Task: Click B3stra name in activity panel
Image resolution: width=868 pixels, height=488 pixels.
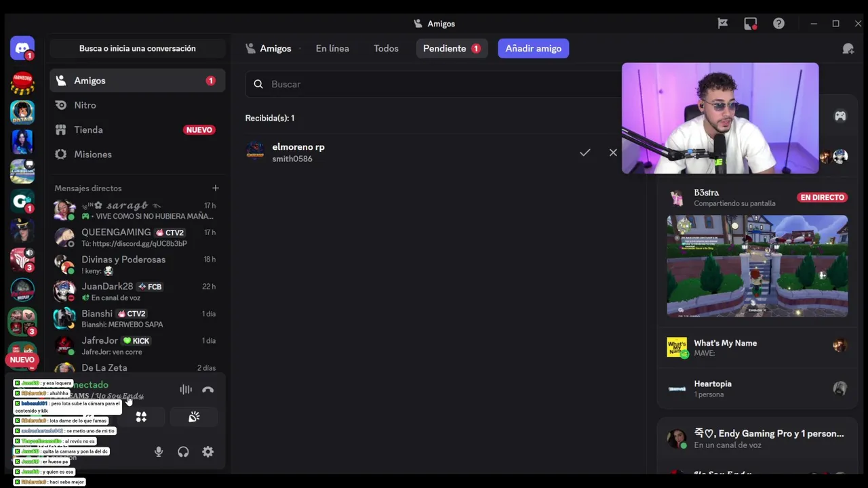Action: 706,192
